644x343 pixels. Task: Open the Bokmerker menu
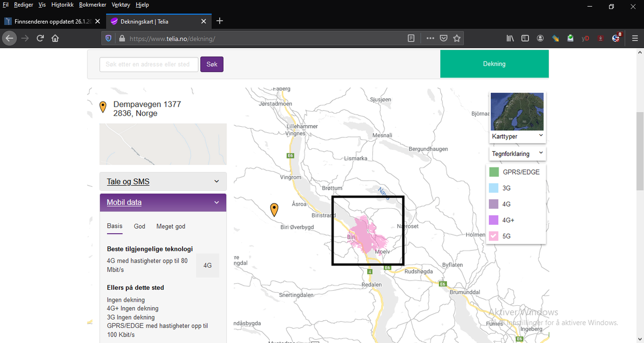click(93, 5)
